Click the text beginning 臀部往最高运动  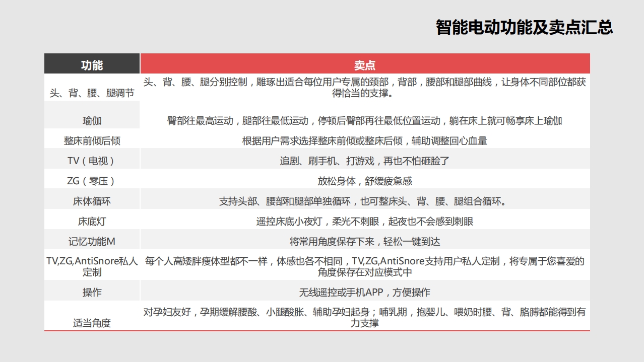365,121
